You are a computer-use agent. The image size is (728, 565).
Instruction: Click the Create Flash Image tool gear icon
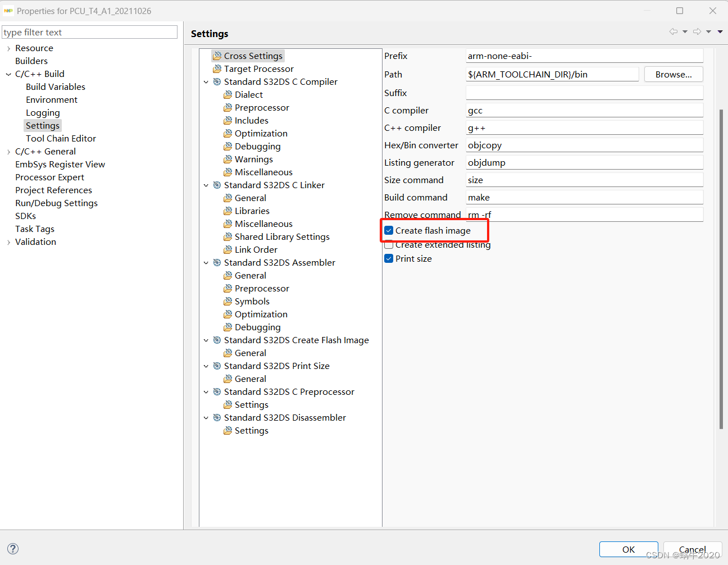tap(217, 340)
